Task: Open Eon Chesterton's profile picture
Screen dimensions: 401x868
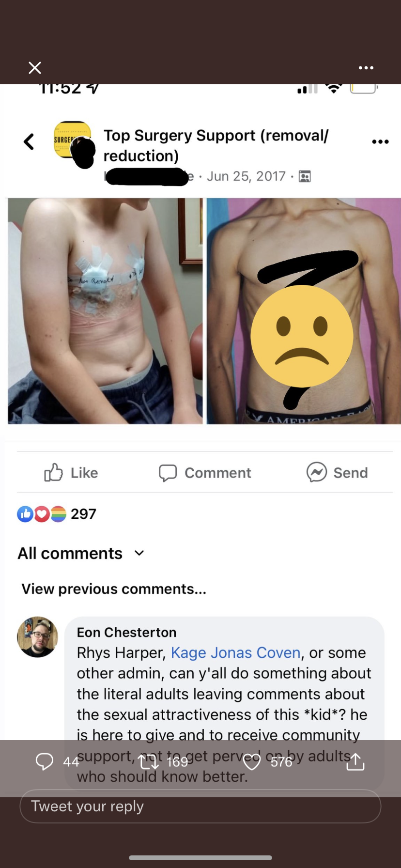Action: tap(37, 637)
